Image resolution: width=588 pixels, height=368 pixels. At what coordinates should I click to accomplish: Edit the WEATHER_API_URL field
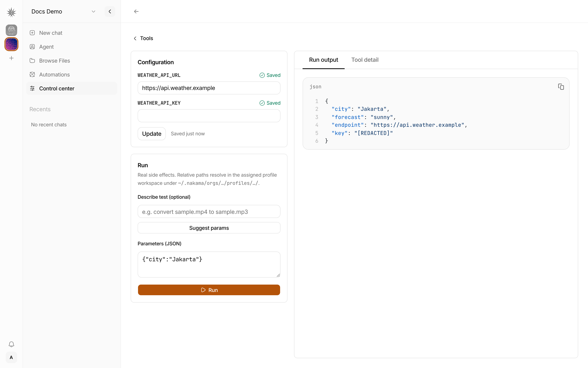(209, 88)
